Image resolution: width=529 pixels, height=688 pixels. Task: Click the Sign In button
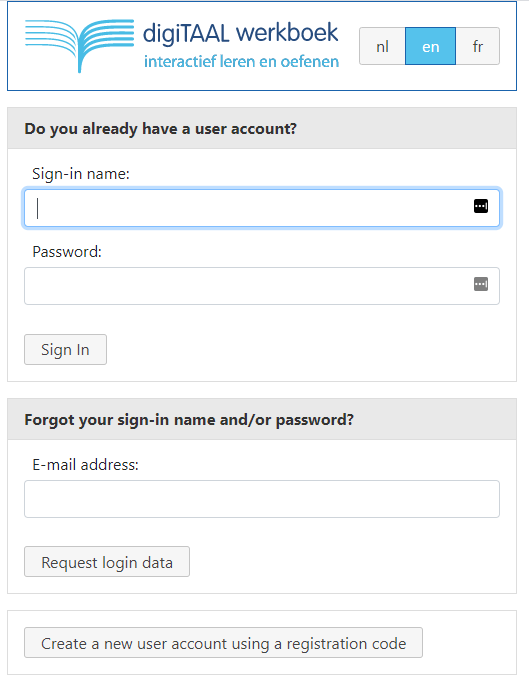[x=65, y=349]
